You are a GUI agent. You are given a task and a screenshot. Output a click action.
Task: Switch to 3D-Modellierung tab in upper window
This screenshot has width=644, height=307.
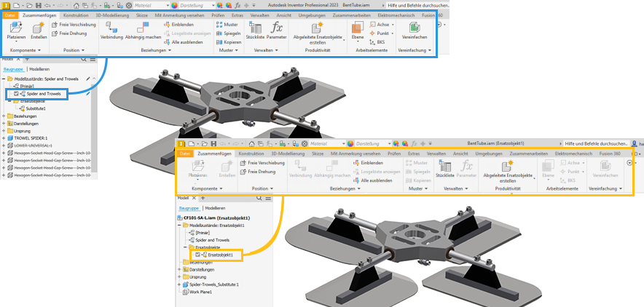point(112,15)
